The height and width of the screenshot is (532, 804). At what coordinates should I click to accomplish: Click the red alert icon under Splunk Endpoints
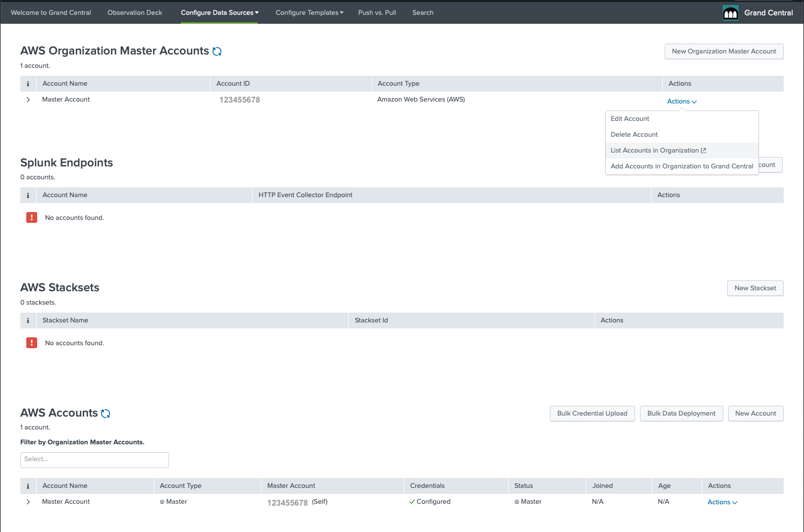coord(32,217)
